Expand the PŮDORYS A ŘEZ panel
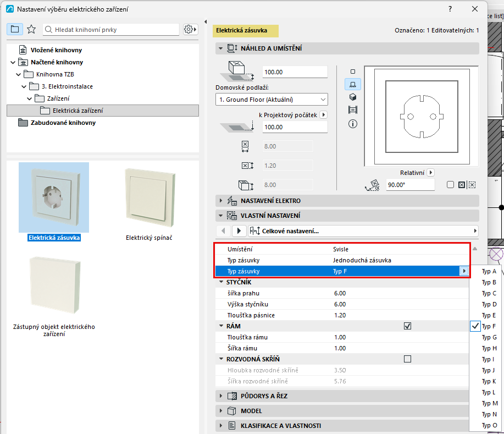The height and width of the screenshot is (434, 504). (342, 396)
